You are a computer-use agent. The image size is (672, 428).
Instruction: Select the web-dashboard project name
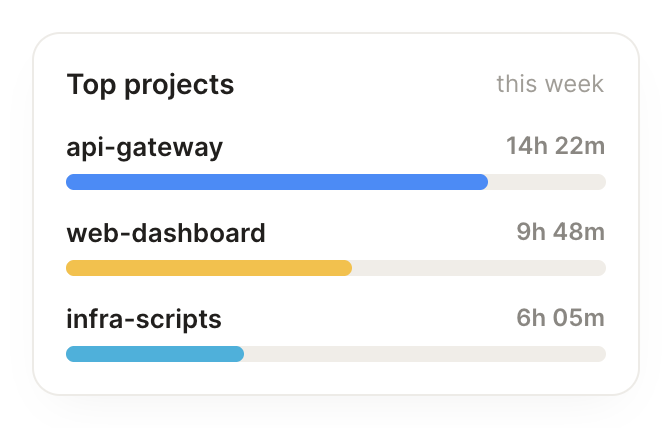click(x=166, y=233)
